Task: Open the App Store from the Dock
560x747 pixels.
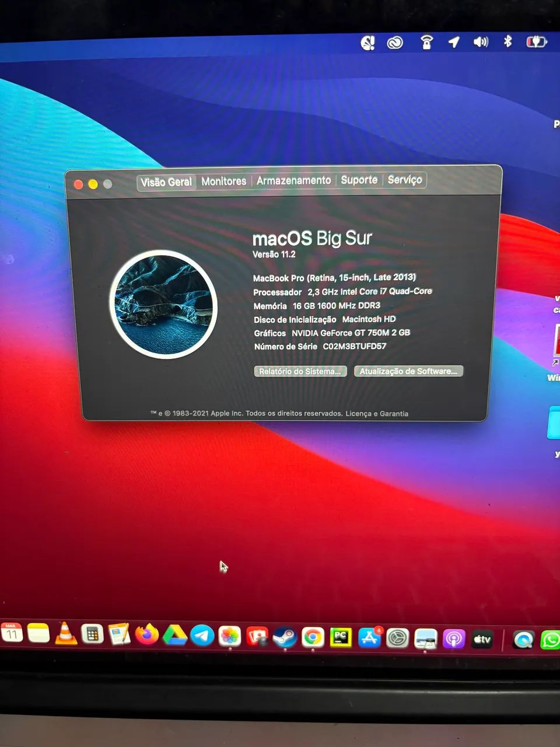Action: pos(369,638)
